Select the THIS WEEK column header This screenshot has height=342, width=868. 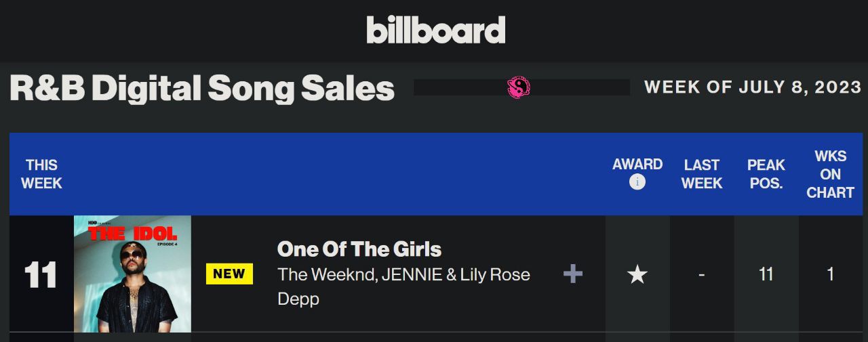pos(41,174)
